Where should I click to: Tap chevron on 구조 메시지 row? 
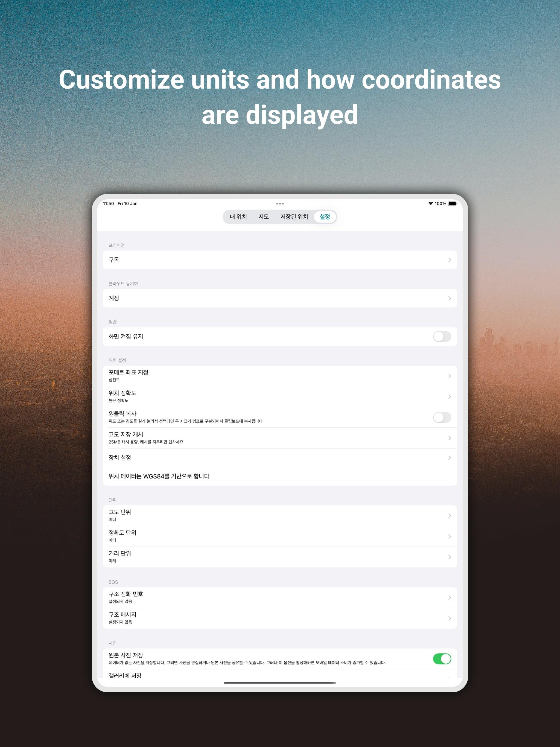[450, 618]
